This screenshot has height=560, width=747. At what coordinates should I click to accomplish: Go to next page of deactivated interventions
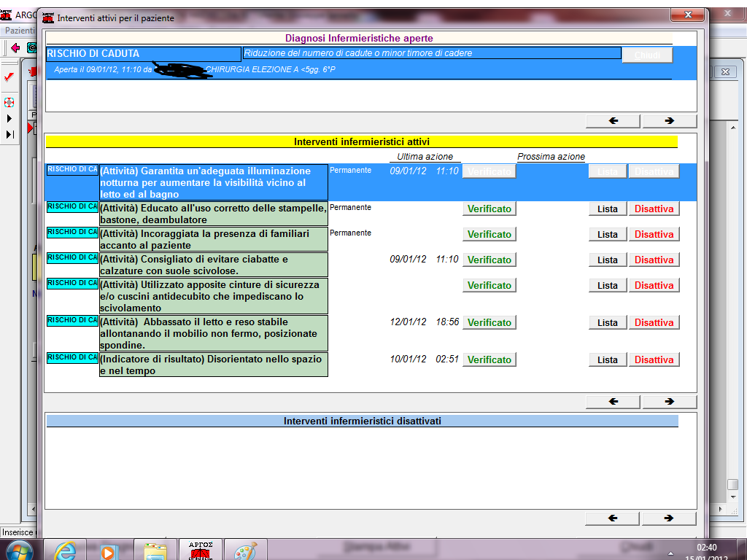point(669,518)
